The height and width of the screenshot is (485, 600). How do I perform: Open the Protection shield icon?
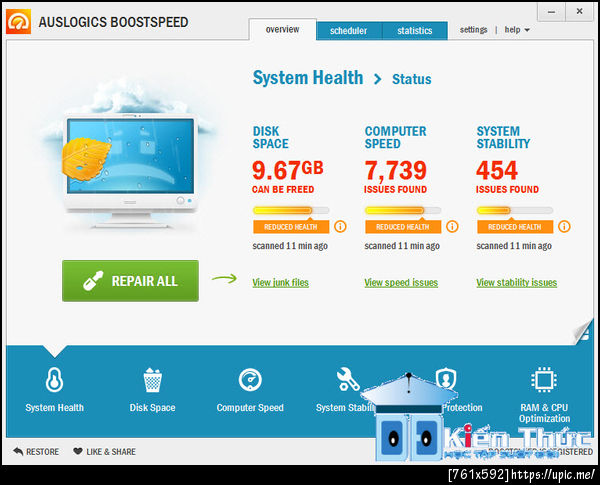pos(446,379)
